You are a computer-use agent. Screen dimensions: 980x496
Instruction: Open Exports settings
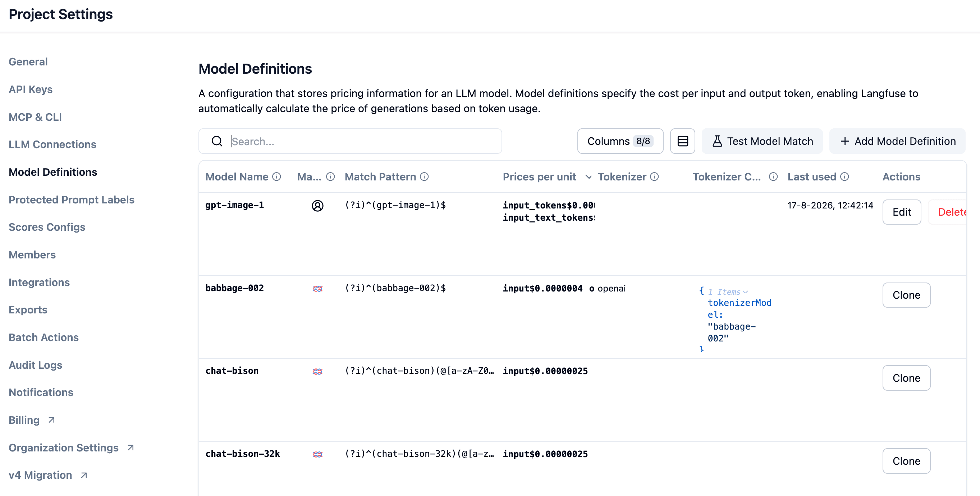[x=28, y=309]
